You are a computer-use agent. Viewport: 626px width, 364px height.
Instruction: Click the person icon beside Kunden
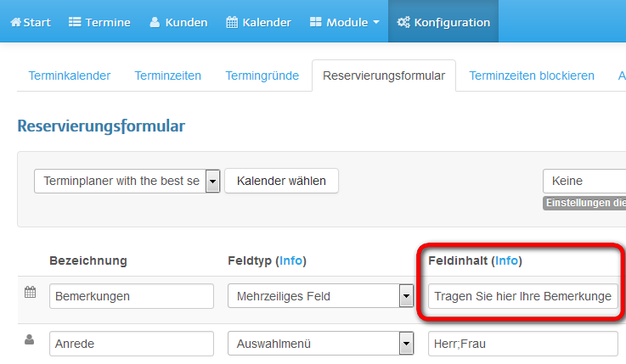(x=155, y=22)
